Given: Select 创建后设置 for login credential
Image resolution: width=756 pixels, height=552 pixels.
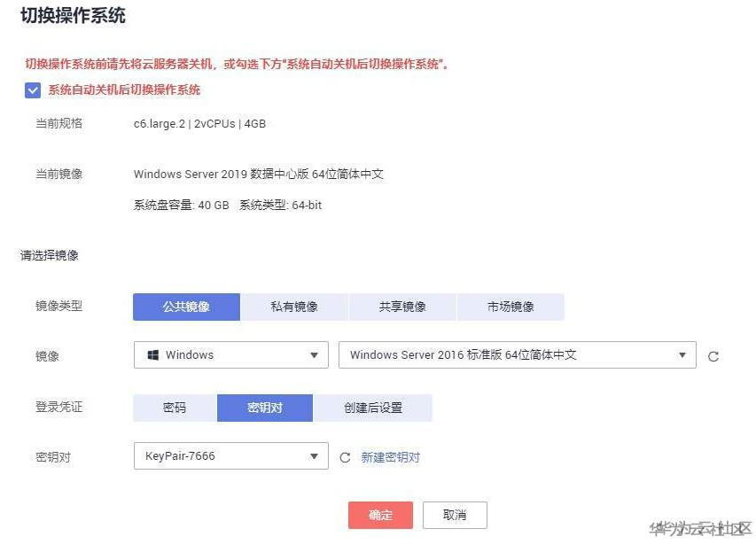Looking at the screenshot, I should (372, 408).
